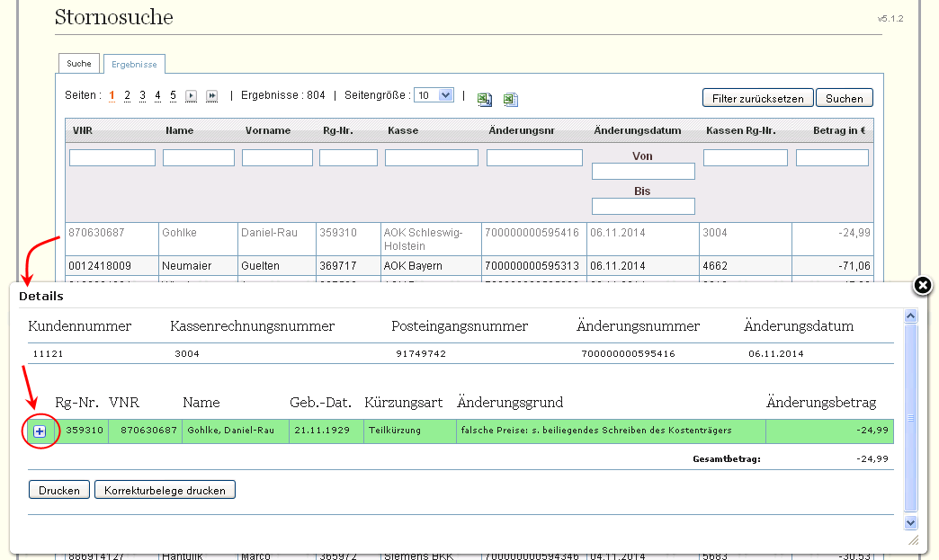Sort by VNR column header
This screenshot has height=560, width=939.
point(83,130)
